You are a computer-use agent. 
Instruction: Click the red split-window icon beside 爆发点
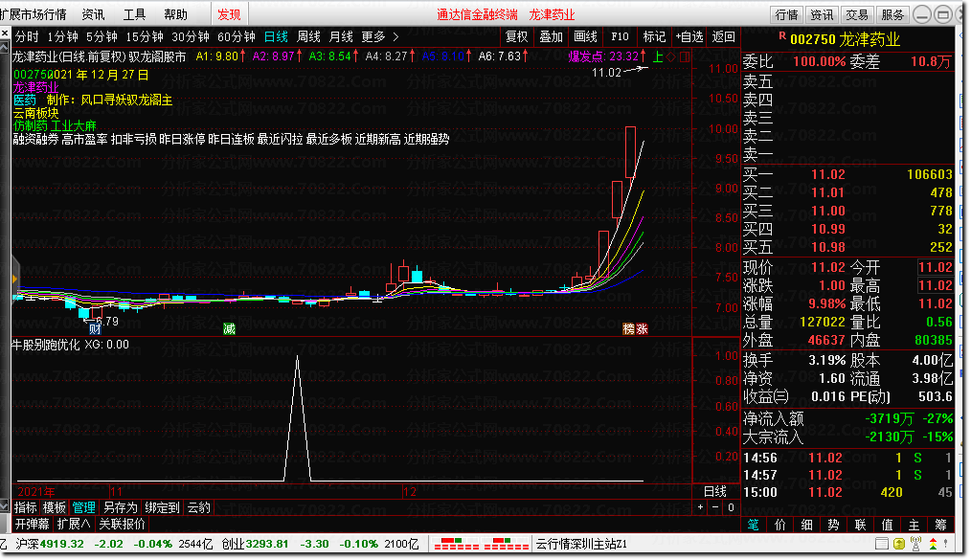[685, 56]
